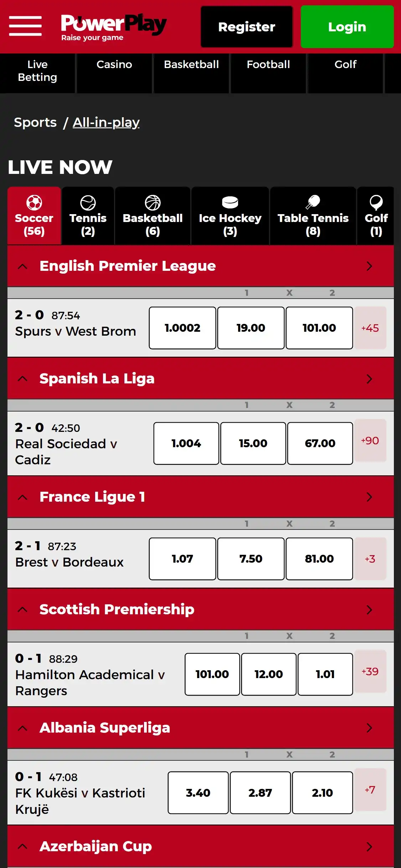Show +90 more markets for Real Sociedad

pos(370,441)
